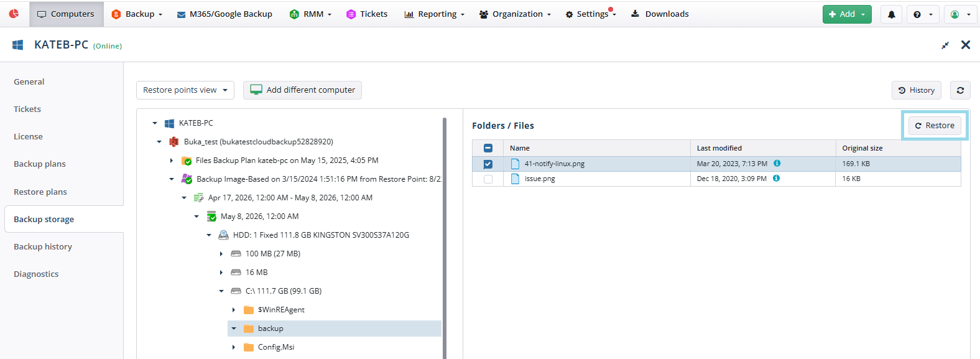The width and height of the screenshot is (980, 359).
Task: Collapse the KATEB-PC root tree node
Action: pos(155,123)
